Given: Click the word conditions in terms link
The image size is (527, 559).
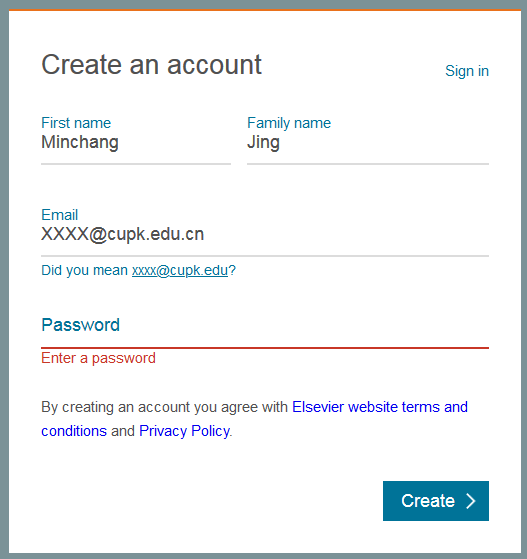Looking at the screenshot, I should click(74, 431).
